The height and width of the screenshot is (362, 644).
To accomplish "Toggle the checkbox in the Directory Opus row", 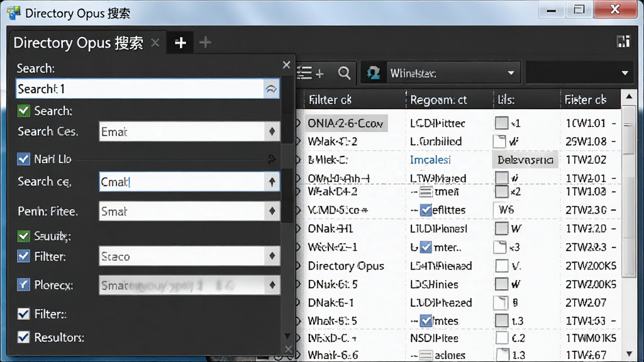I will pyautogui.click(x=501, y=266).
